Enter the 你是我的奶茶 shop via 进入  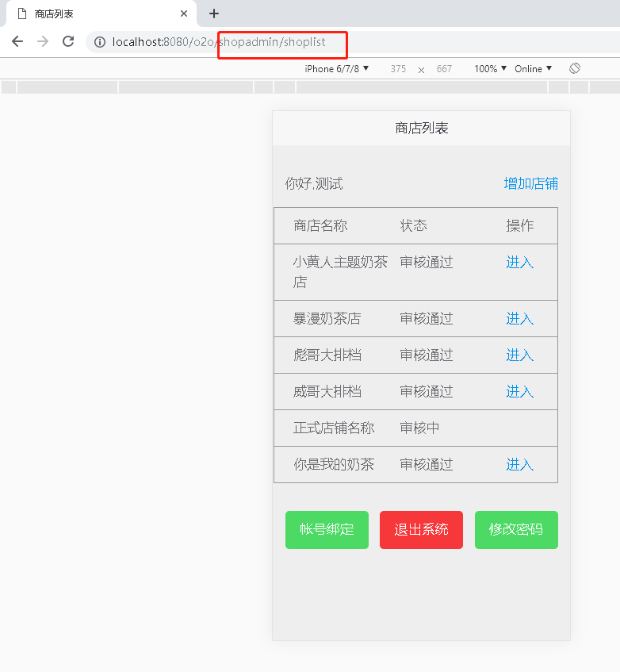520,465
